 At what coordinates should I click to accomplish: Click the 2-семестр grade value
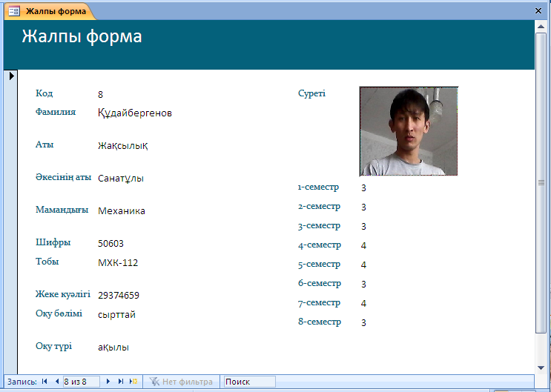(x=363, y=207)
